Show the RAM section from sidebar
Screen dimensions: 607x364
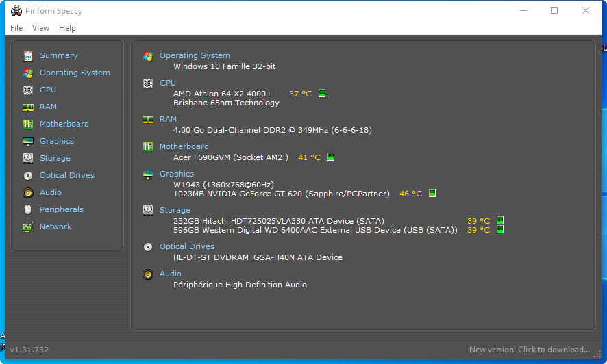click(x=48, y=107)
